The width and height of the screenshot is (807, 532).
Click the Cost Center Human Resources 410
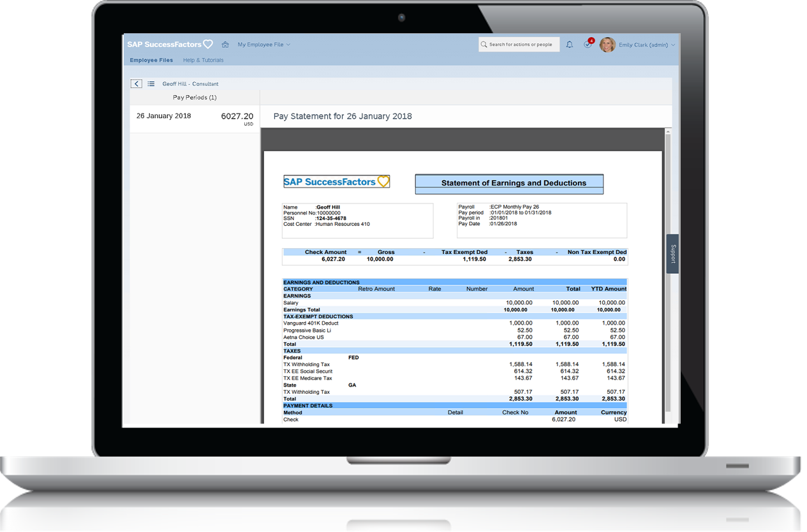click(x=327, y=224)
